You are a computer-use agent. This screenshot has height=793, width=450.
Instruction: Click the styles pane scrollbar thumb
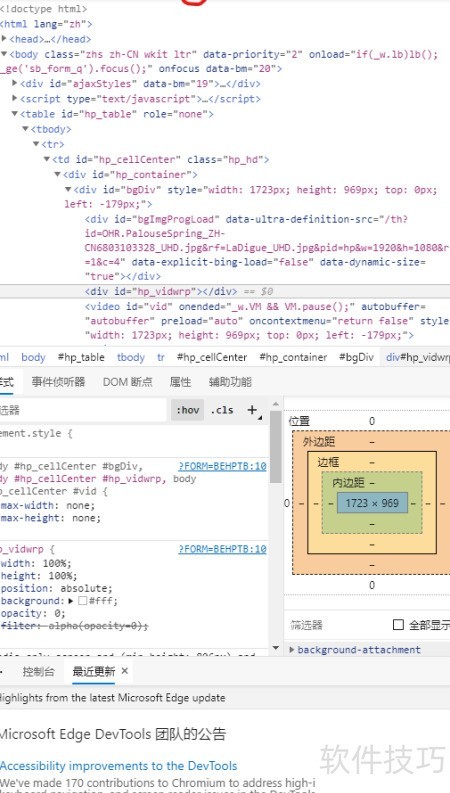click(x=276, y=447)
